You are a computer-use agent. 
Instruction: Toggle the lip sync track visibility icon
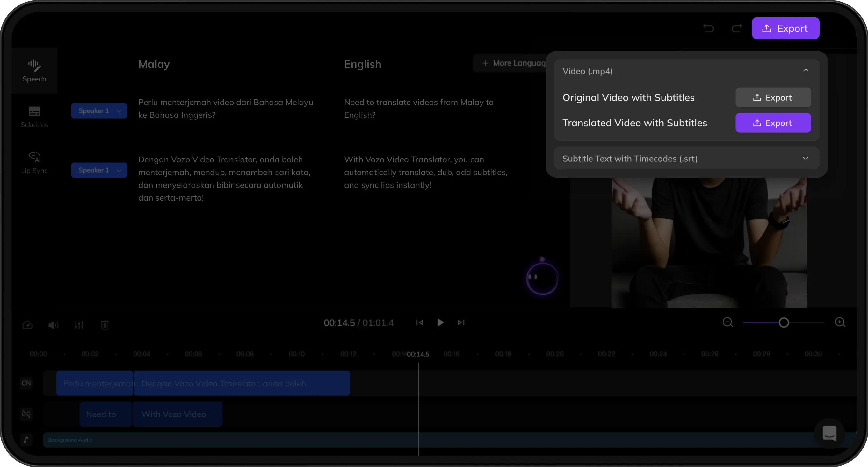coord(26,414)
